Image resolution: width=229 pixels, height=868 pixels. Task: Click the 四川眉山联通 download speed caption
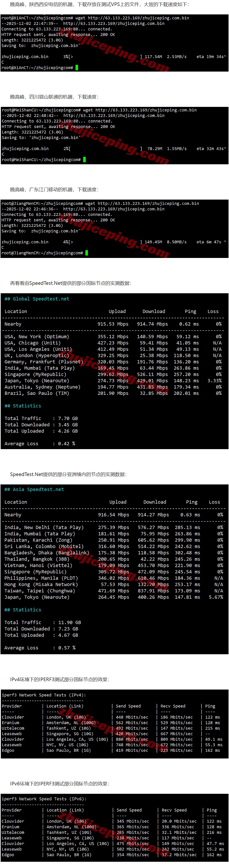54,97
